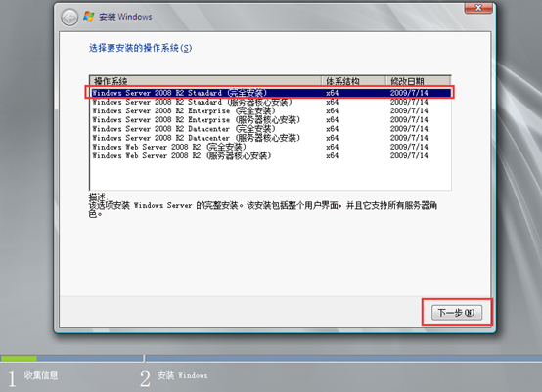Click the 修改日期 column header
Image resolution: width=542 pixels, height=392 pixels.
pyautogui.click(x=419, y=81)
